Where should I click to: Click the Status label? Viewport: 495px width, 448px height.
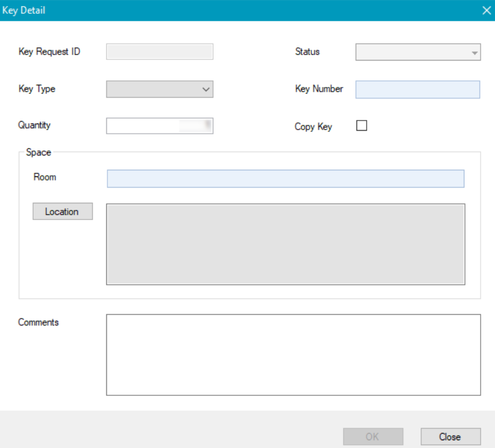307,52
